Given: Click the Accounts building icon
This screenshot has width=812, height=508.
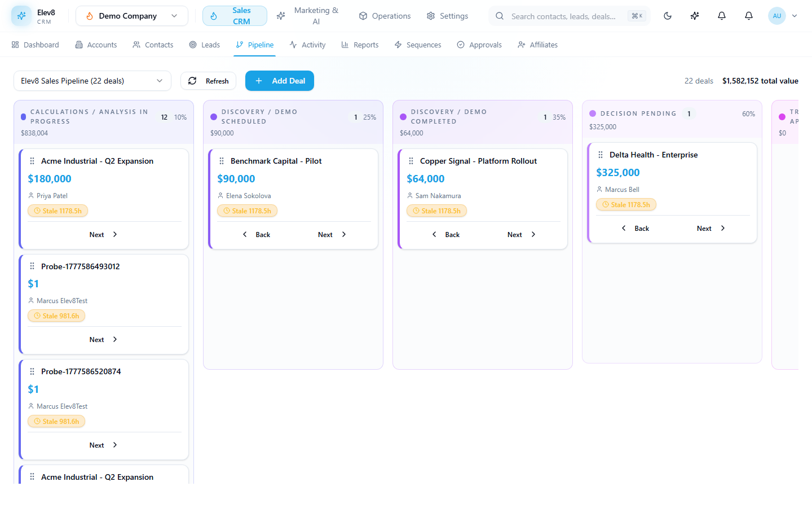Looking at the screenshot, I should pos(79,45).
